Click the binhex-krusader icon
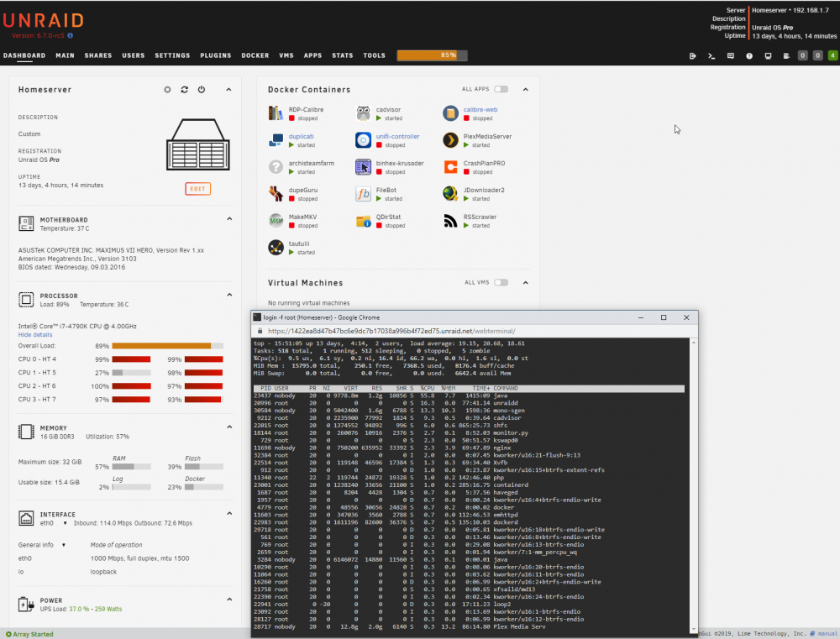Viewport: 840px width, 639px height. (363, 166)
